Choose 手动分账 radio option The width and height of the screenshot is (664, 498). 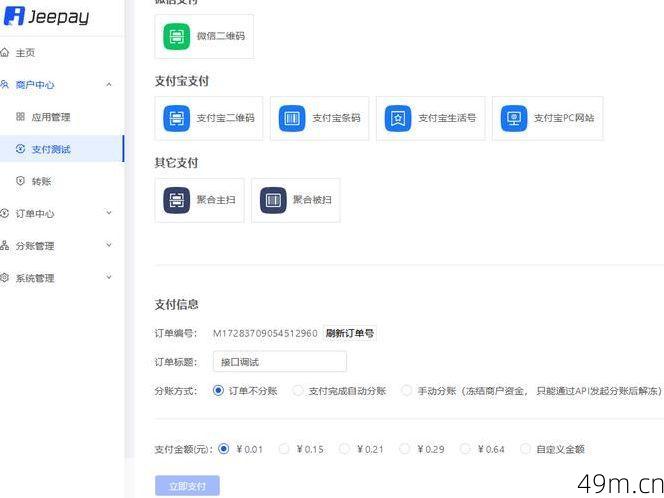pos(407,390)
